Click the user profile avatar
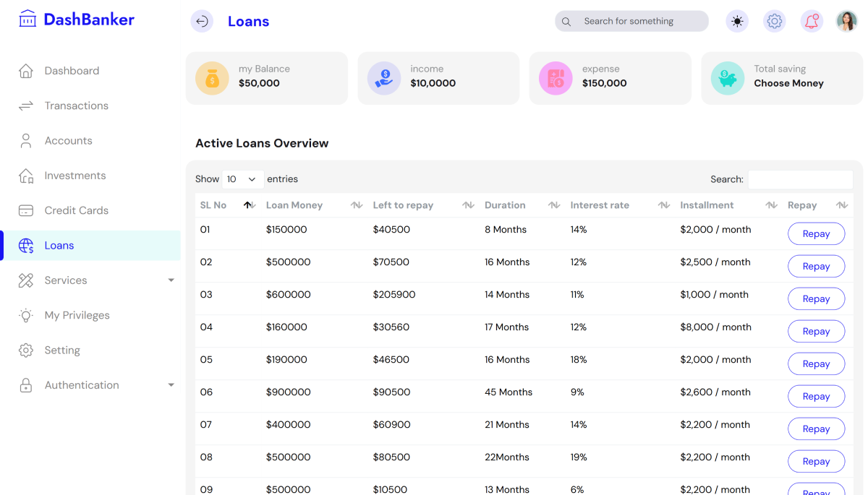This screenshot has width=868, height=495. tap(846, 22)
